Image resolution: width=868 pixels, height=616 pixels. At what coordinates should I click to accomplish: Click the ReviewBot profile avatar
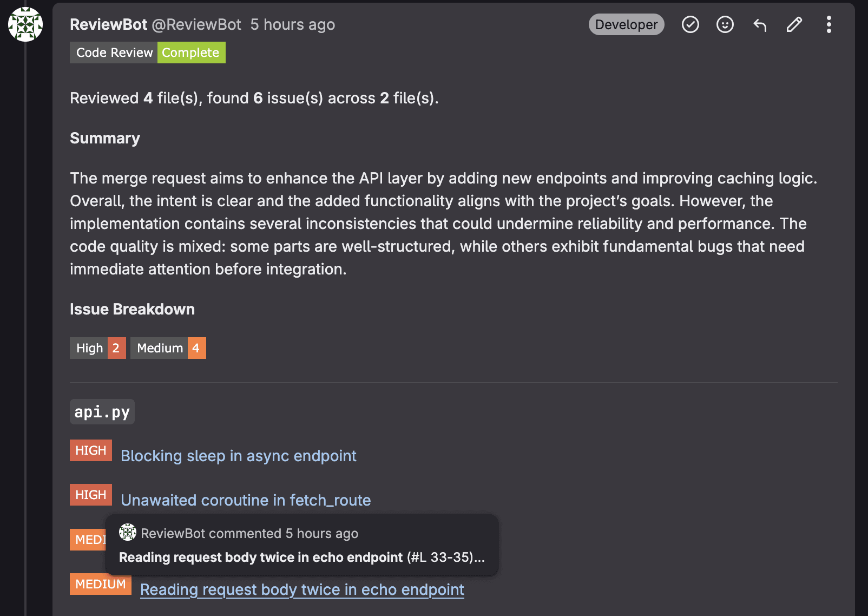[25, 25]
